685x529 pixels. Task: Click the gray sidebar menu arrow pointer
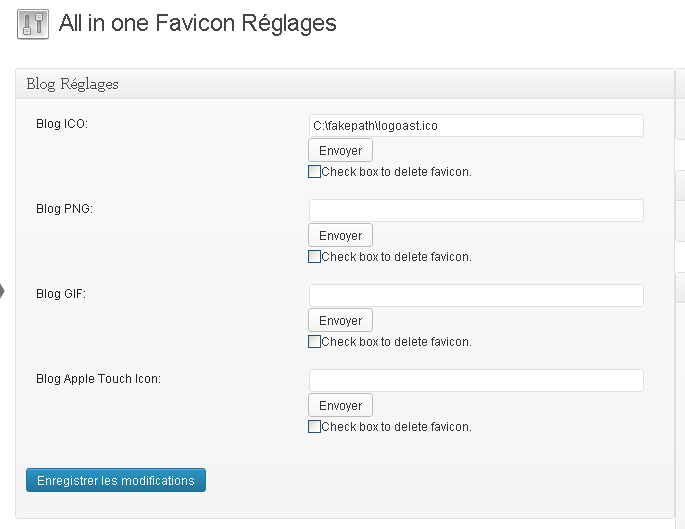point(2,291)
